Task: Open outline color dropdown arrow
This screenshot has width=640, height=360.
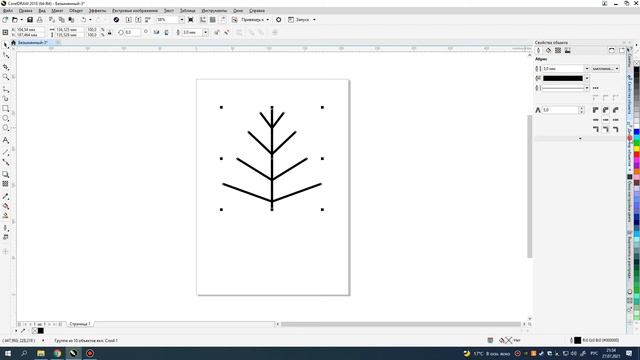Action: click(x=587, y=78)
